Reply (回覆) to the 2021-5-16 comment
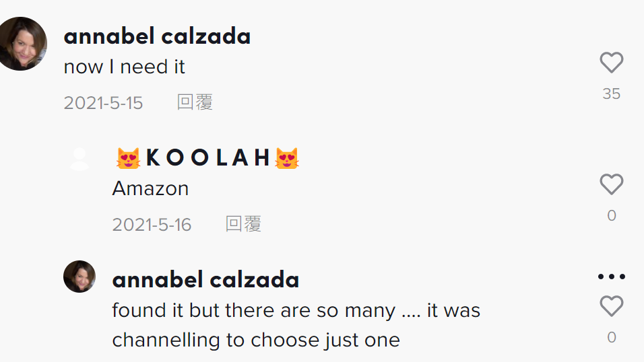644x362 pixels. pyautogui.click(x=243, y=224)
